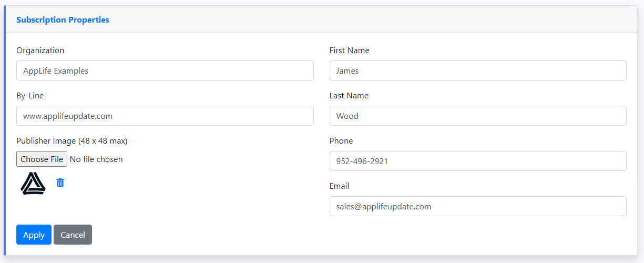Image resolution: width=644 pixels, height=263 pixels.
Task: Select the By-Line field with www.applifeupdate.com
Action: (x=165, y=116)
